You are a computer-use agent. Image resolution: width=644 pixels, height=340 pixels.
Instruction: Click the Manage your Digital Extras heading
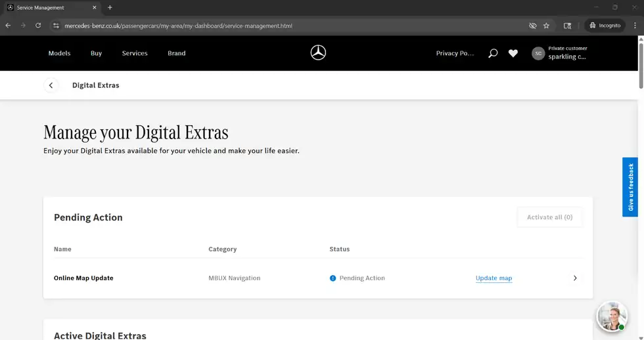[135, 133]
